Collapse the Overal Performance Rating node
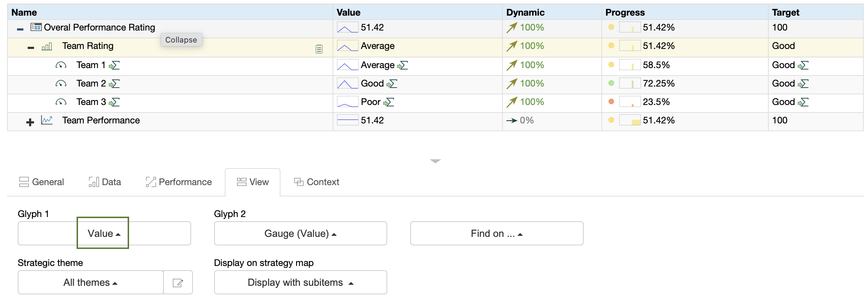 [20, 29]
